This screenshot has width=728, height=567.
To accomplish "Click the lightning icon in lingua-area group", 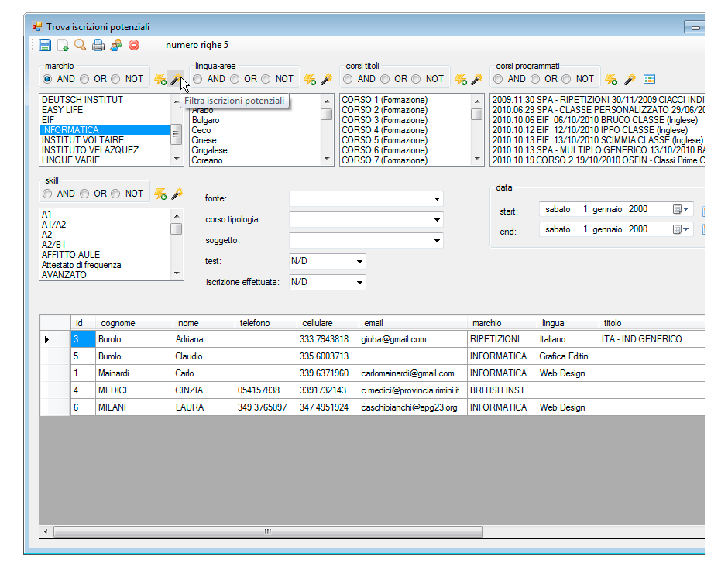I will point(310,79).
